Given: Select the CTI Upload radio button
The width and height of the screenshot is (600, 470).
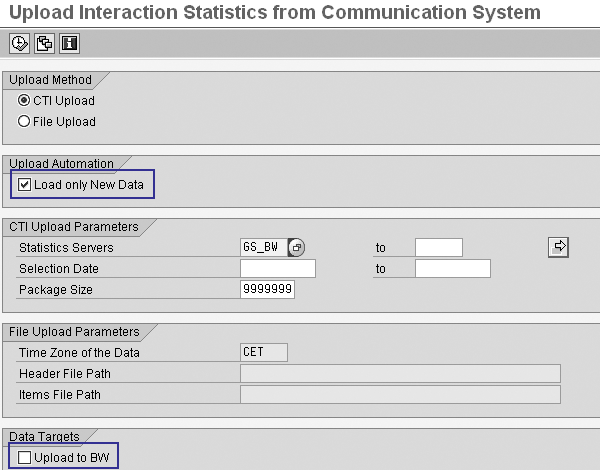Looking at the screenshot, I should (25, 100).
